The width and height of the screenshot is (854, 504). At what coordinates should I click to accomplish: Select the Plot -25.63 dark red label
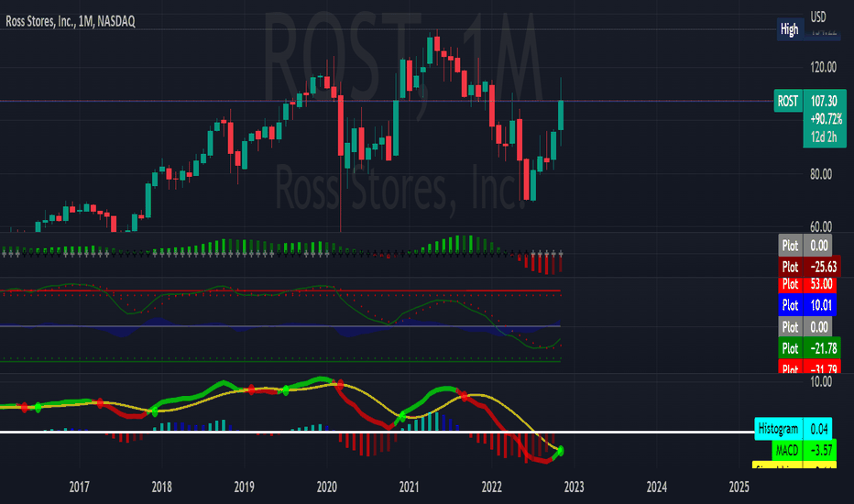[x=809, y=267]
